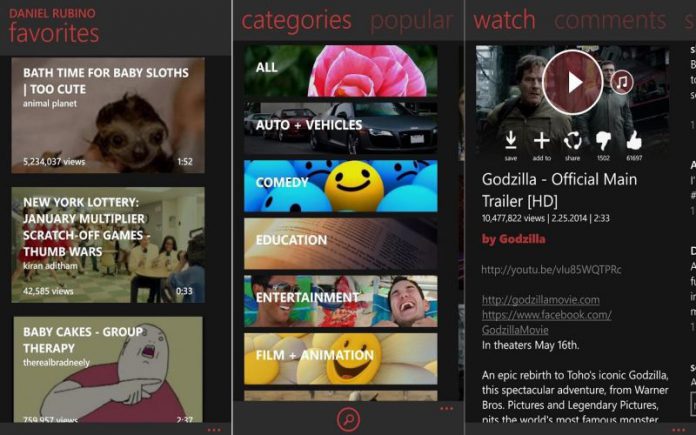Share the Godzilla trailer
Image resolution: width=696 pixels, height=435 pixels.
tap(573, 146)
